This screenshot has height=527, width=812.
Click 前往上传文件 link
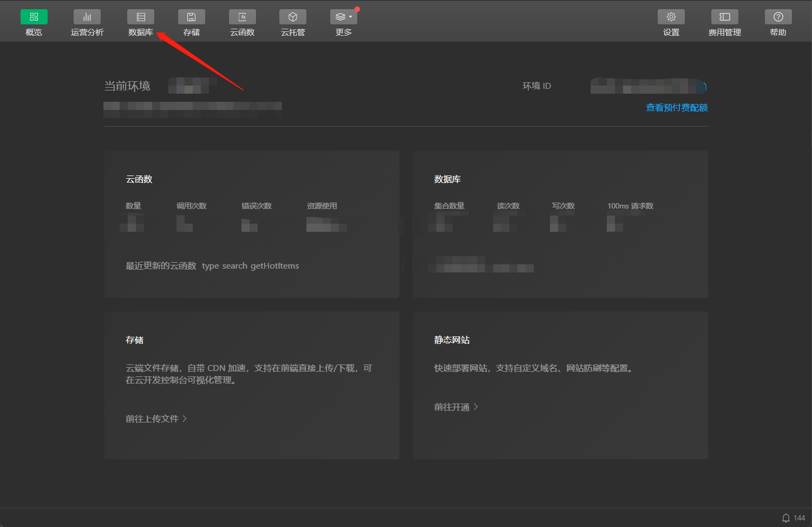[x=152, y=419]
